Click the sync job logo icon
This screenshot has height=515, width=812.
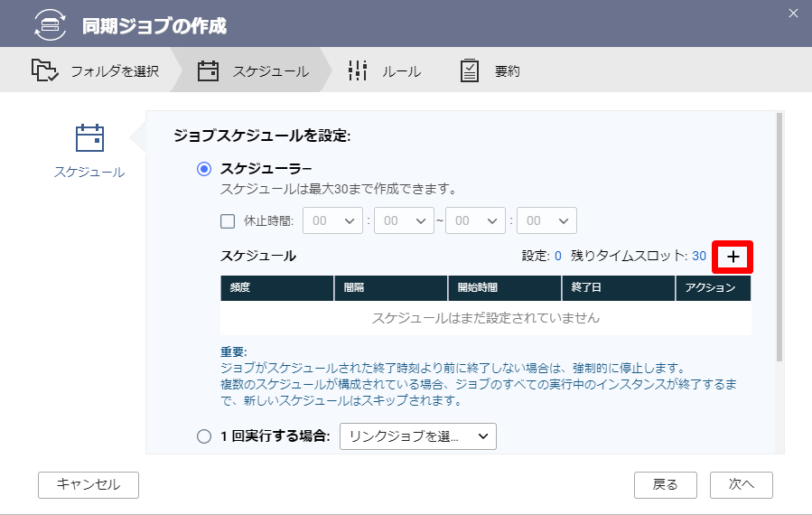(x=50, y=24)
